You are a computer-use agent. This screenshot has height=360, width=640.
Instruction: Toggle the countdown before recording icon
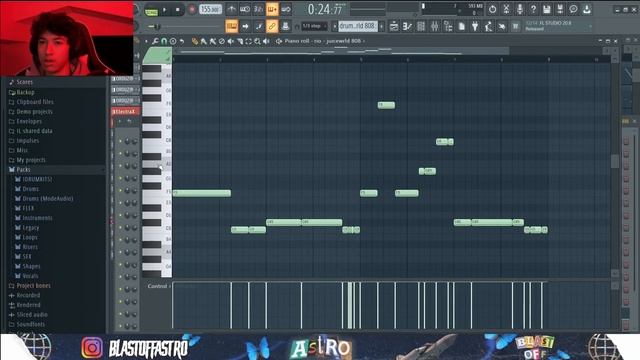click(x=259, y=9)
